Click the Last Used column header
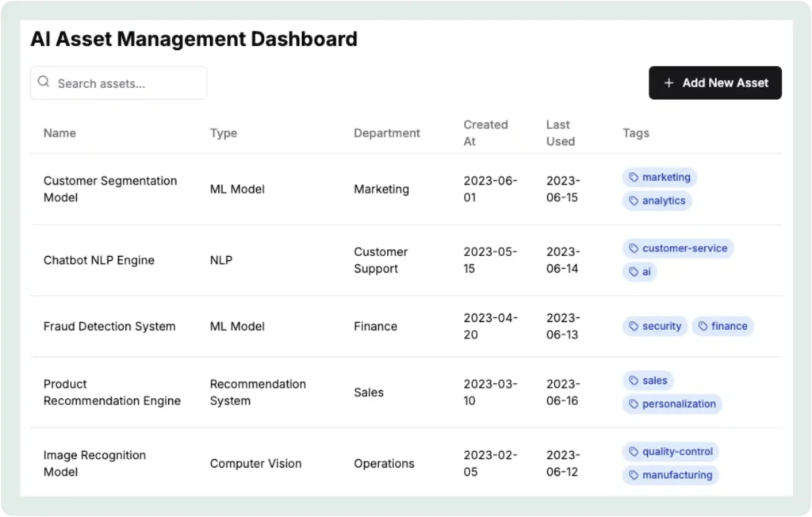The image size is (812, 517). [x=560, y=133]
